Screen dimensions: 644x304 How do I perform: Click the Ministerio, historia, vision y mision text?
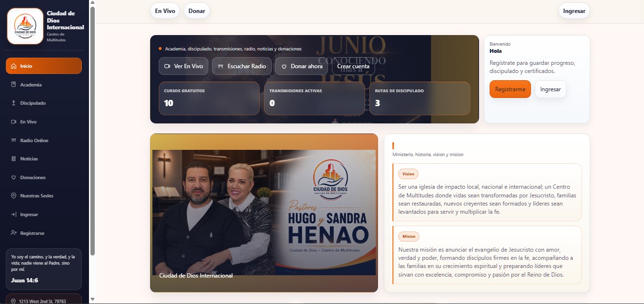(428, 155)
